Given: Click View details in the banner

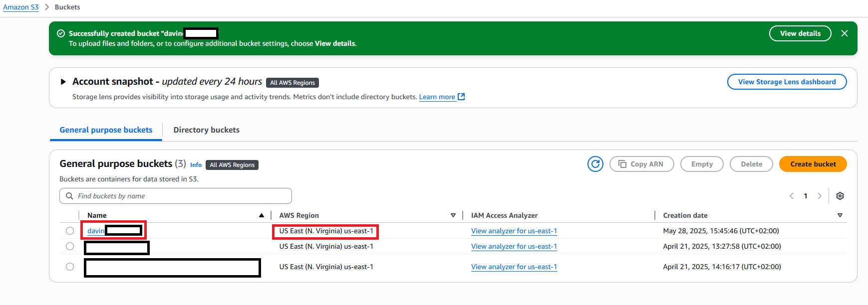Looking at the screenshot, I should [800, 33].
